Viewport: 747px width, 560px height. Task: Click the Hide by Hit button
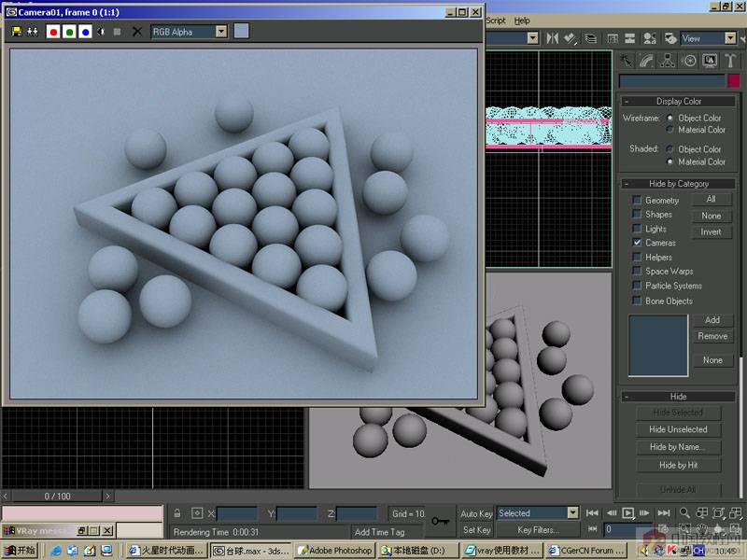tap(678, 465)
